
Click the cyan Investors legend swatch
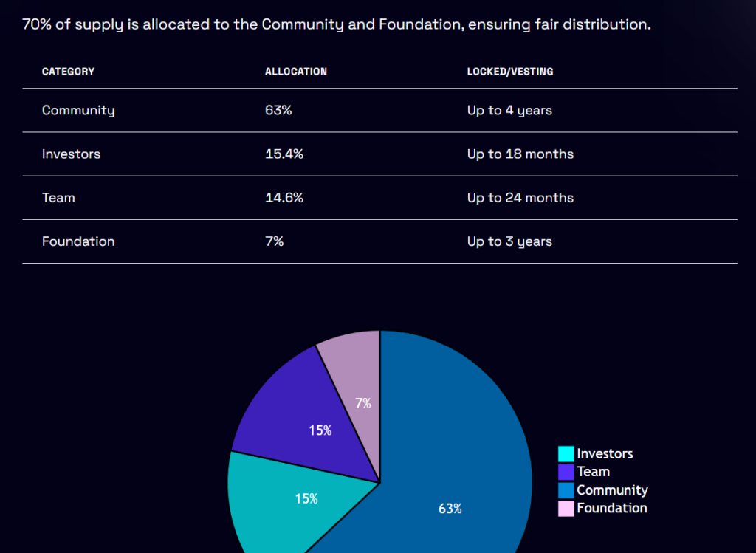(x=566, y=454)
